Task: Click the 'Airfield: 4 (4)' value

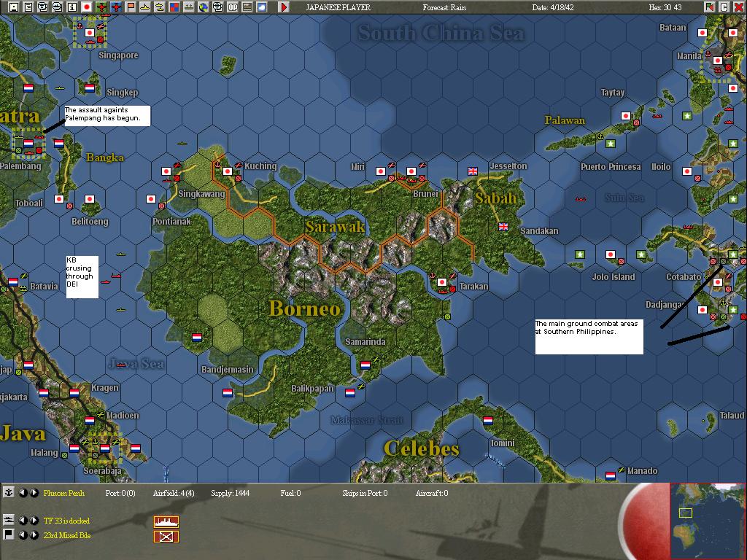Action: [x=174, y=493]
